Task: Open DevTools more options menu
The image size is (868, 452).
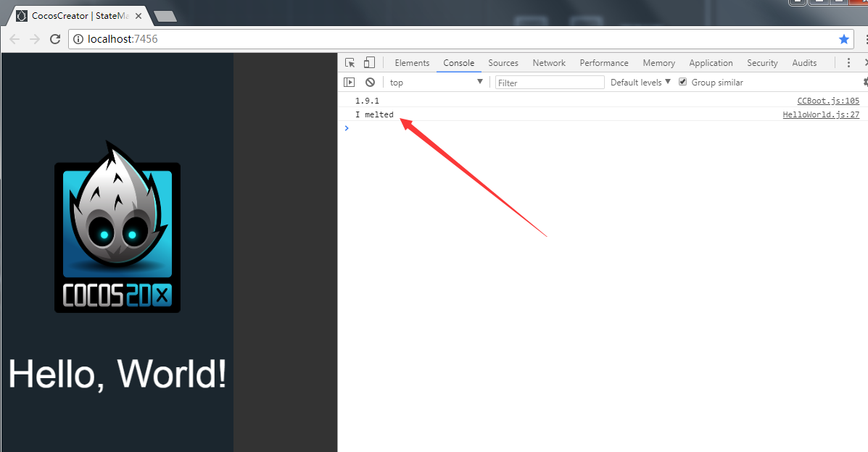Action: pos(848,62)
